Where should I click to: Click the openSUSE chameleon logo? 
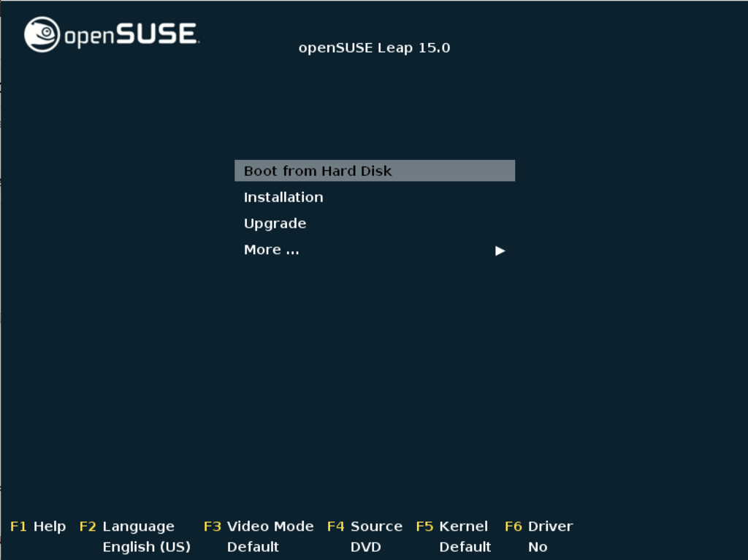42,34
